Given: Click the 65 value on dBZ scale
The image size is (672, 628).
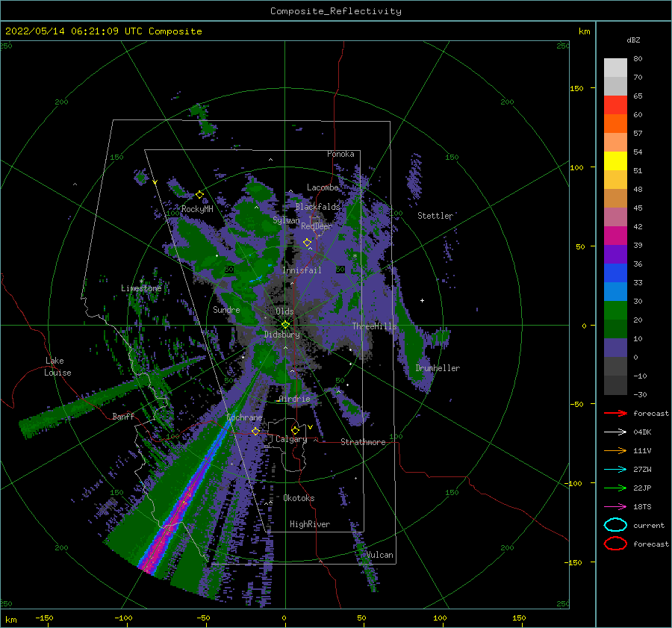Looking at the screenshot, I should pos(638,96).
